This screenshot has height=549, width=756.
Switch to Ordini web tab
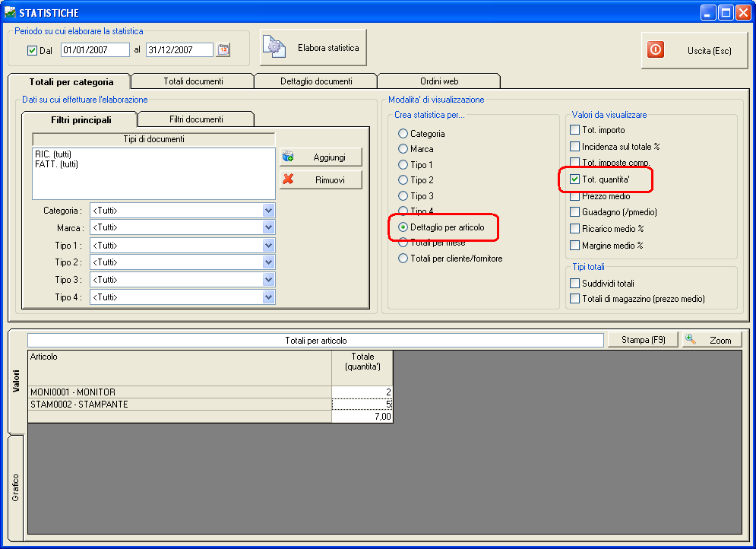click(x=438, y=81)
